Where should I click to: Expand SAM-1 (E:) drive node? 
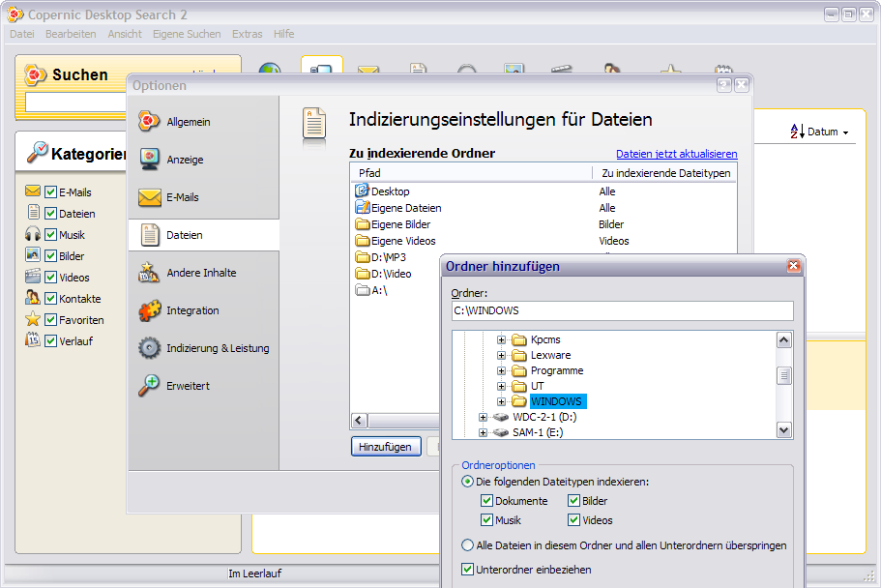pyautogui.click(x=483, y=432)
